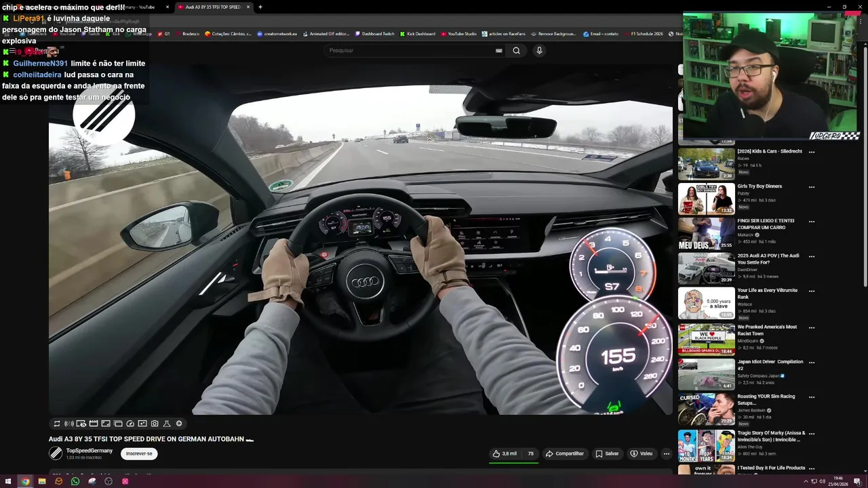Viewport: 868px width, 488px height.
Task: Open the File Explorer folder icon in taskbar
Action: coord(42,481)
